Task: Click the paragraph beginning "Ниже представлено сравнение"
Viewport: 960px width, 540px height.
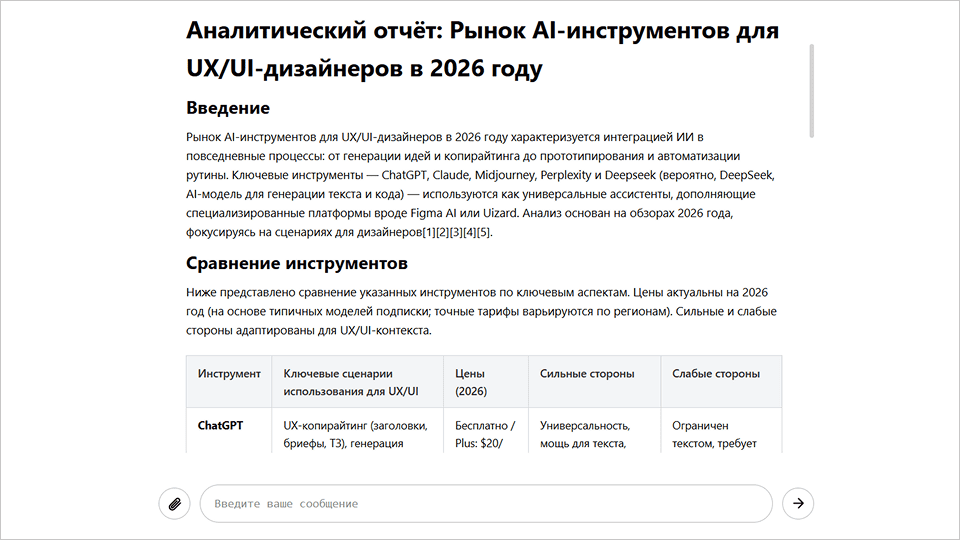Action: (481, 311)
